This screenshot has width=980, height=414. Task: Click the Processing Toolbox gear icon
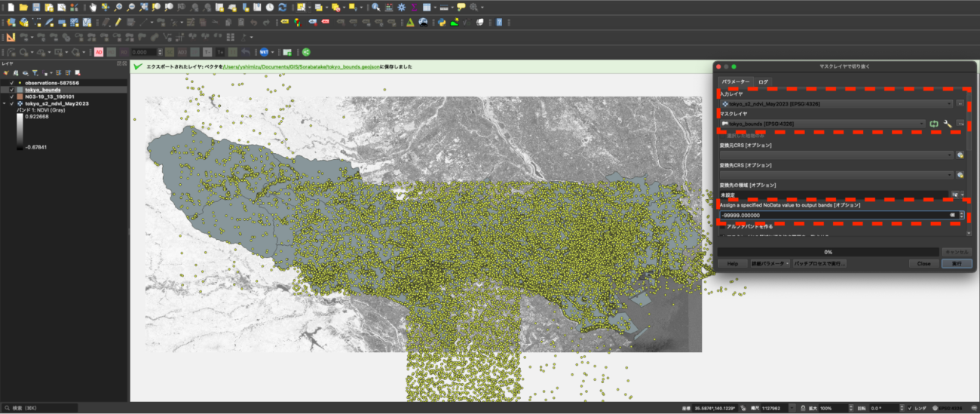[x=401, y=7]
